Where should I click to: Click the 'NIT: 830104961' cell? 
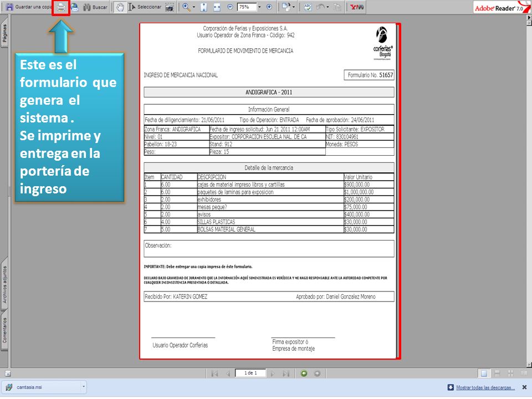[359, 137]
